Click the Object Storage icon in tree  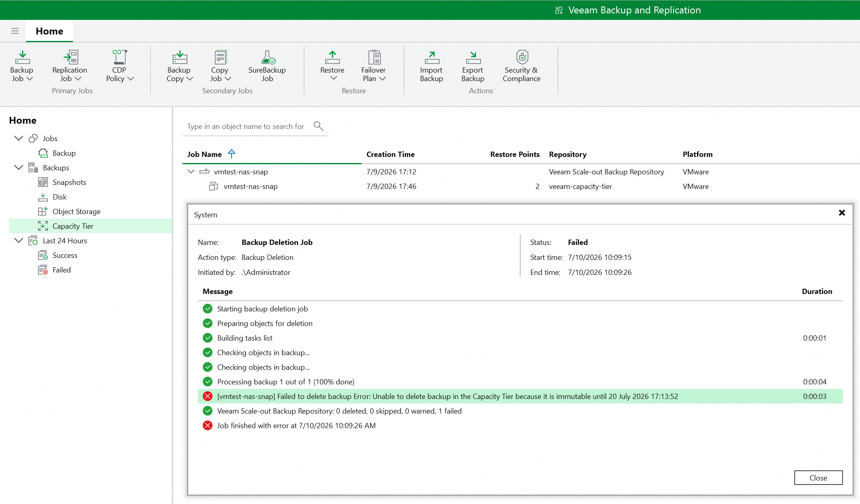tap(43, 211)
